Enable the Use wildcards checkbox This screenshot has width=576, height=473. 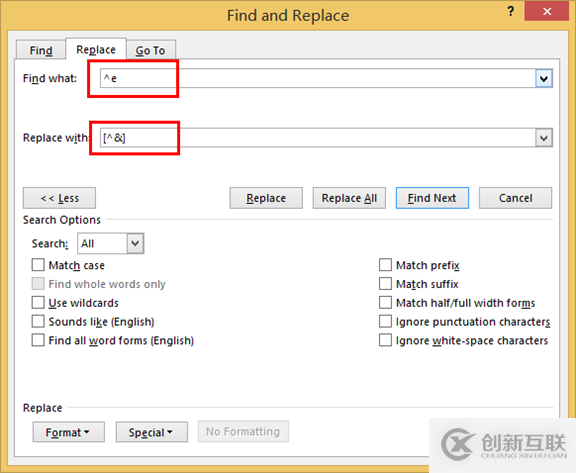click(38, 303)
